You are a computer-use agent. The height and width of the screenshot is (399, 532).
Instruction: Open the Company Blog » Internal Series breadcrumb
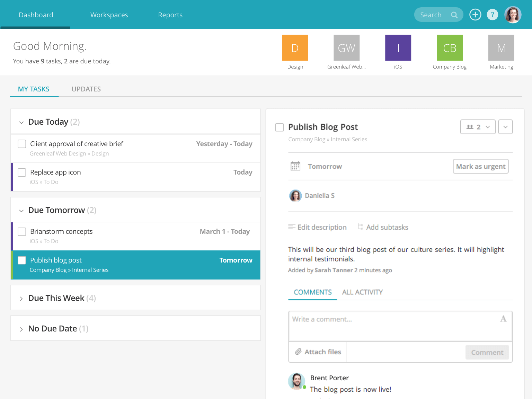[328, 139]
